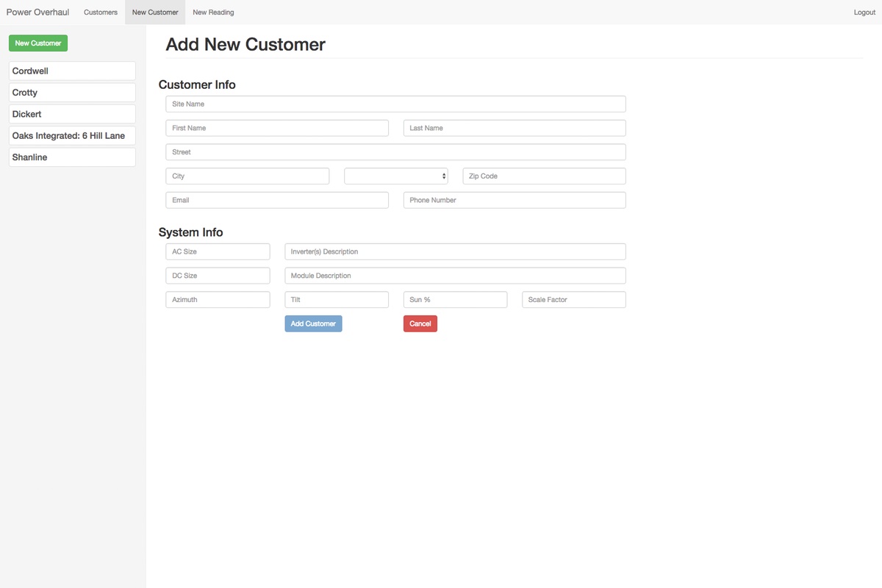This screenshot has height=588, width=882.
Task: Select Cordwell in the customer list
Action: coord(72,71)
